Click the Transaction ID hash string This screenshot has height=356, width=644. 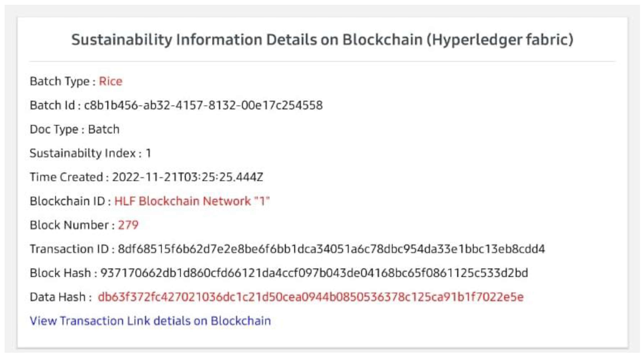click(x=331, y=249)
